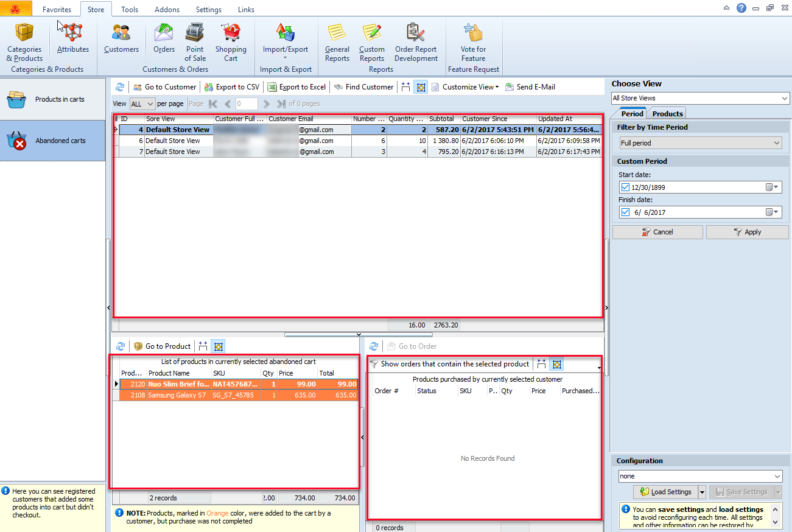Click Go to Product button

[x=162, y=346]
